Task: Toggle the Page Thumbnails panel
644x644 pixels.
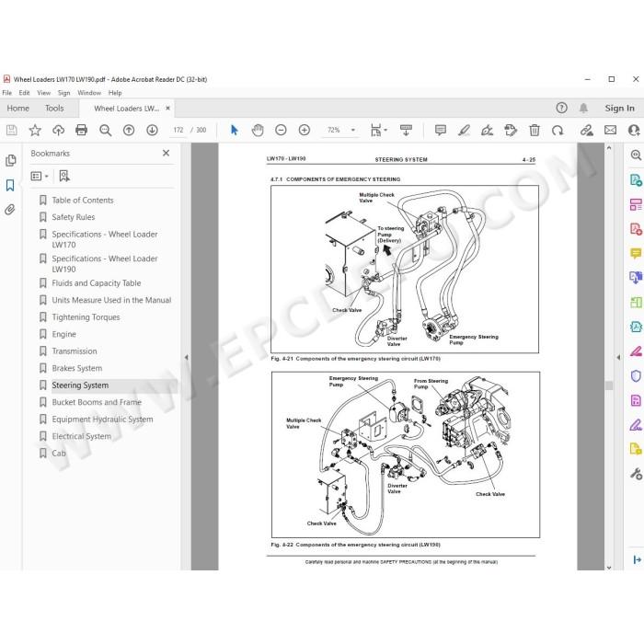Action: pyautogui.click(x=11, y=160)
